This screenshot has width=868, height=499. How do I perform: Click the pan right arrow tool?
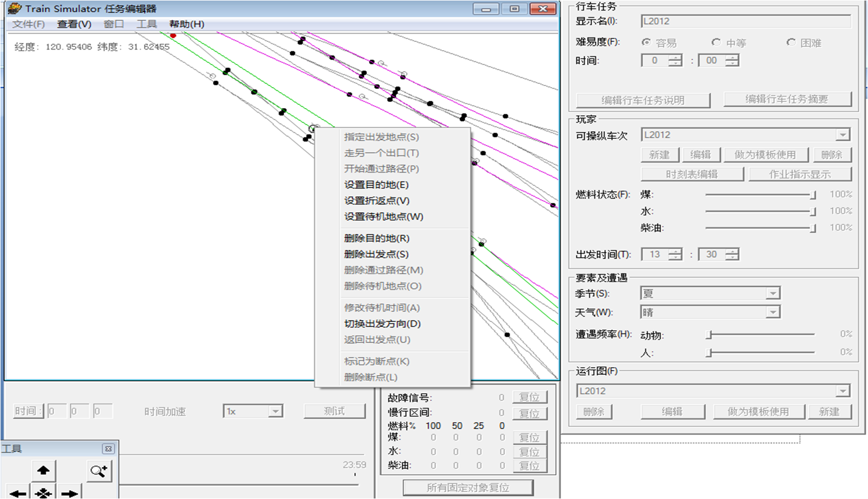click(70, 492)
